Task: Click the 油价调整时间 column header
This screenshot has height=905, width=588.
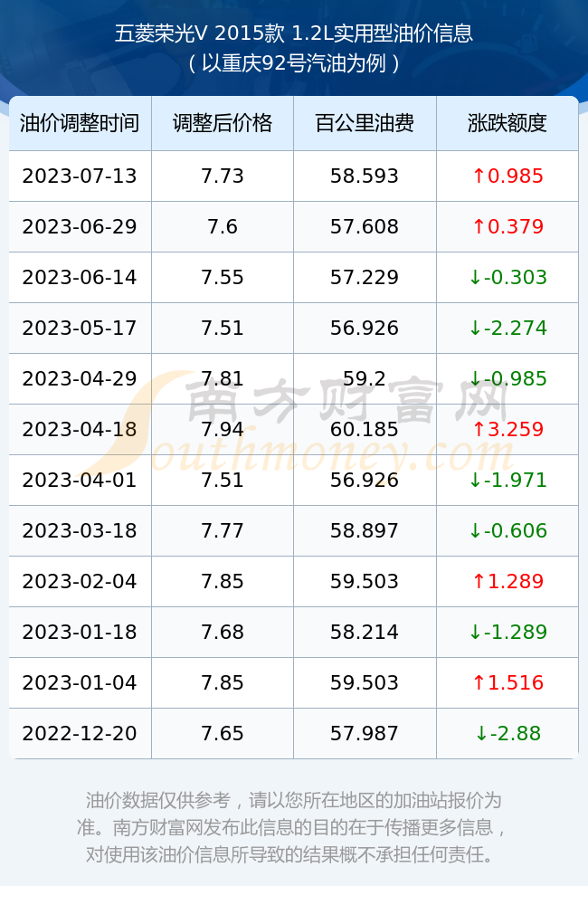Action: [80, 123]
